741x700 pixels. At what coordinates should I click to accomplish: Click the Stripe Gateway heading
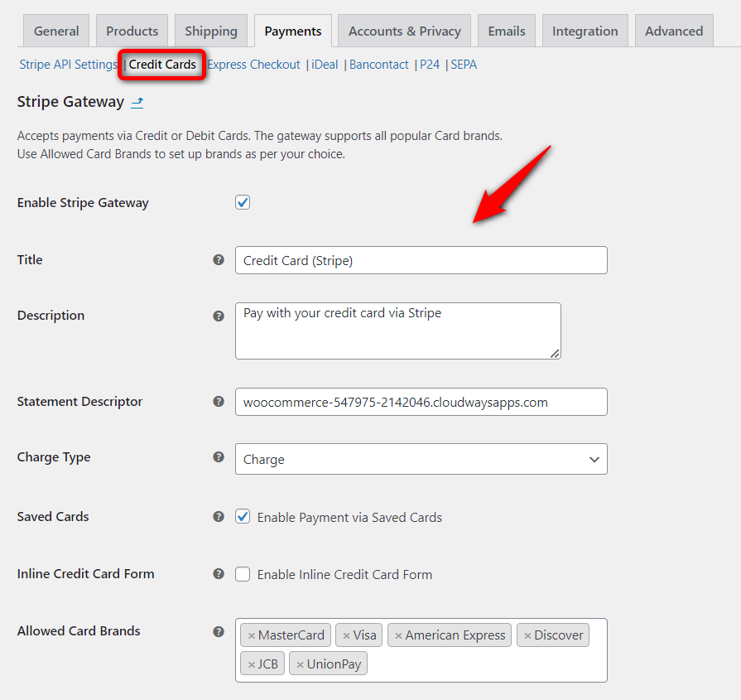point(70,102)
